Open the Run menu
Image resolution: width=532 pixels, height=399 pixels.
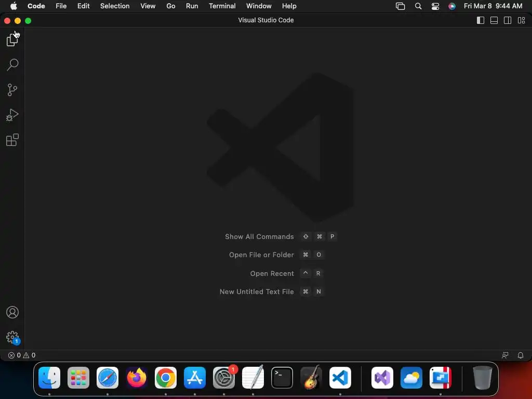point(192,6)
